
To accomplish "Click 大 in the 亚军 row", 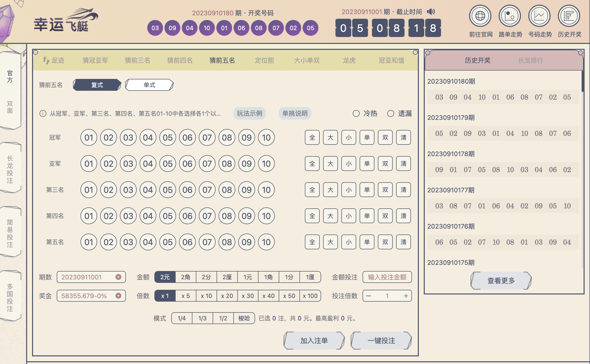I will coord(331,164).
